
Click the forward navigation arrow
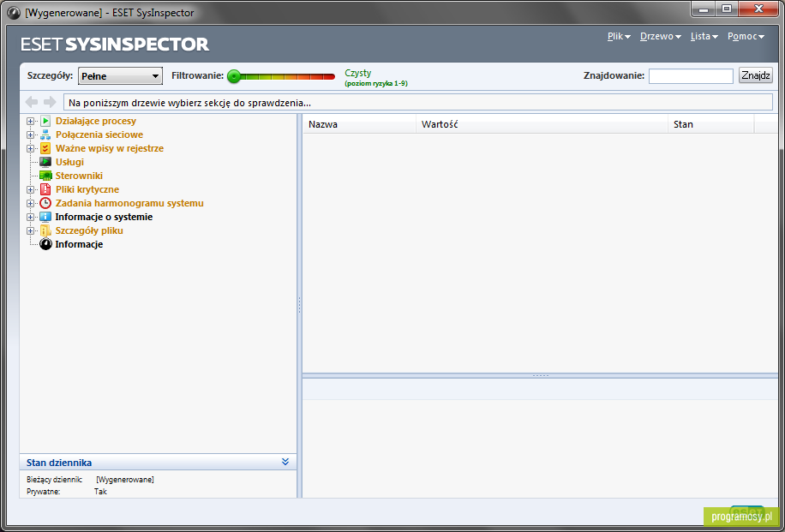50,102
